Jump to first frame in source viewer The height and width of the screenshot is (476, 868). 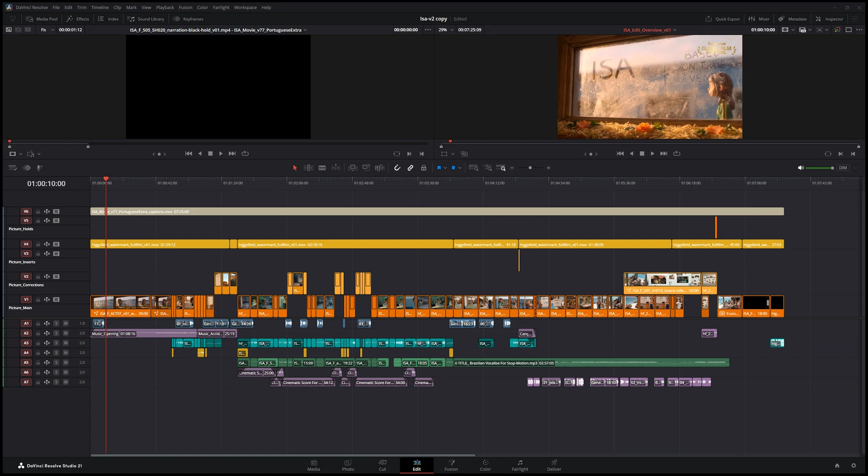pos(189,154)
